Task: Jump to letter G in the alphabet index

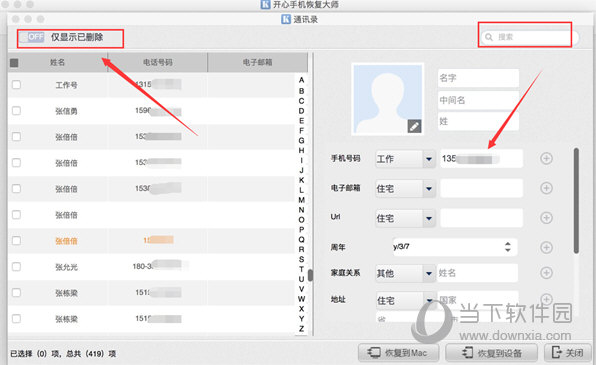Action: pos(301,140)
